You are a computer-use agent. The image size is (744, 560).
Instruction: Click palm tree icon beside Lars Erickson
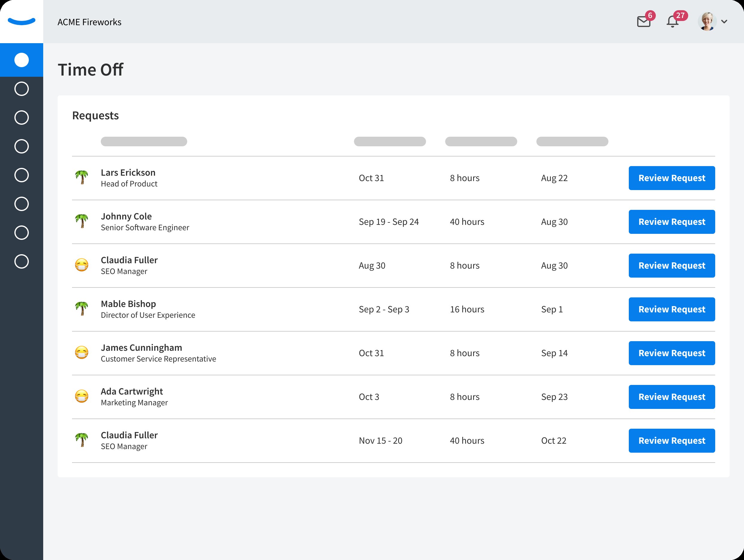tap(81, 177)
